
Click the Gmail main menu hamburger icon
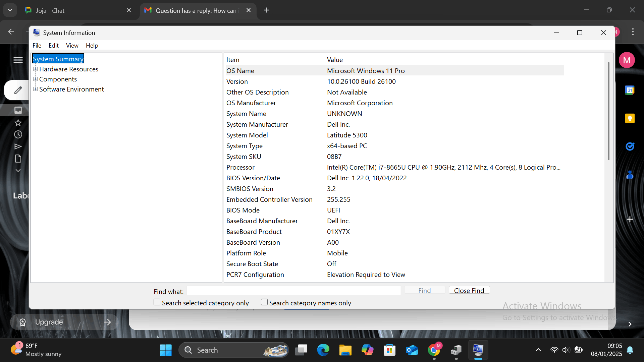[18, 60]
